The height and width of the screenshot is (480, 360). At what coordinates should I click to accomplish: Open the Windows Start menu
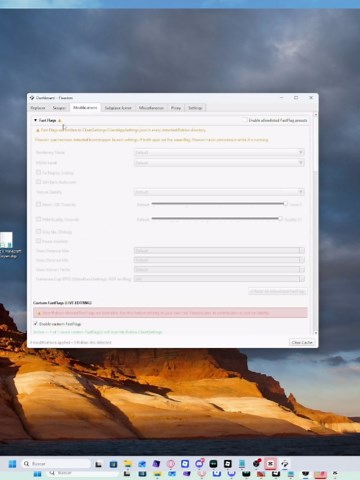point(12,464)
